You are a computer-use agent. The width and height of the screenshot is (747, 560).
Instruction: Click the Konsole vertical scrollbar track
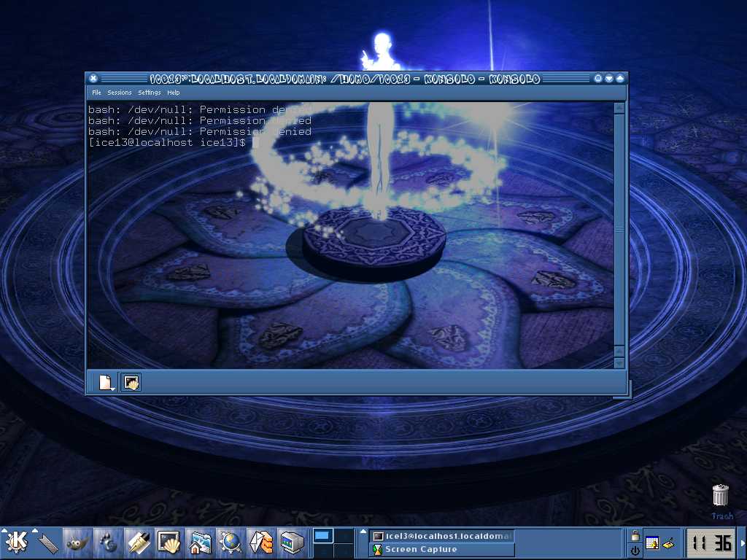[x=619, y=230]
